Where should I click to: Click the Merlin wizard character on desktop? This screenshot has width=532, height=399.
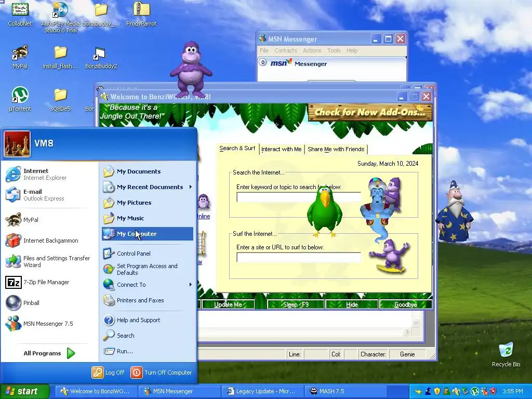(454, 211)
